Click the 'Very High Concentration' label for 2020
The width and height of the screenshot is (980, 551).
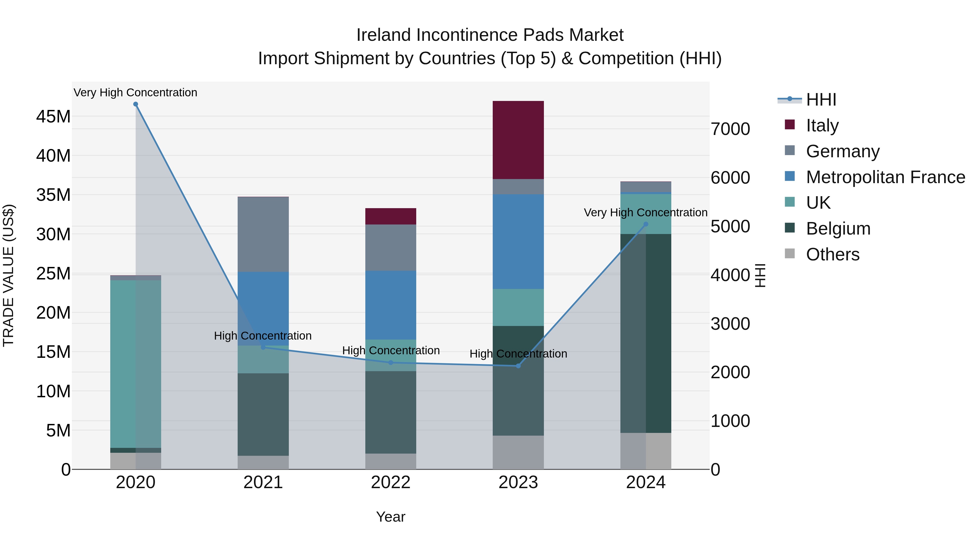[x=136, y=93]
